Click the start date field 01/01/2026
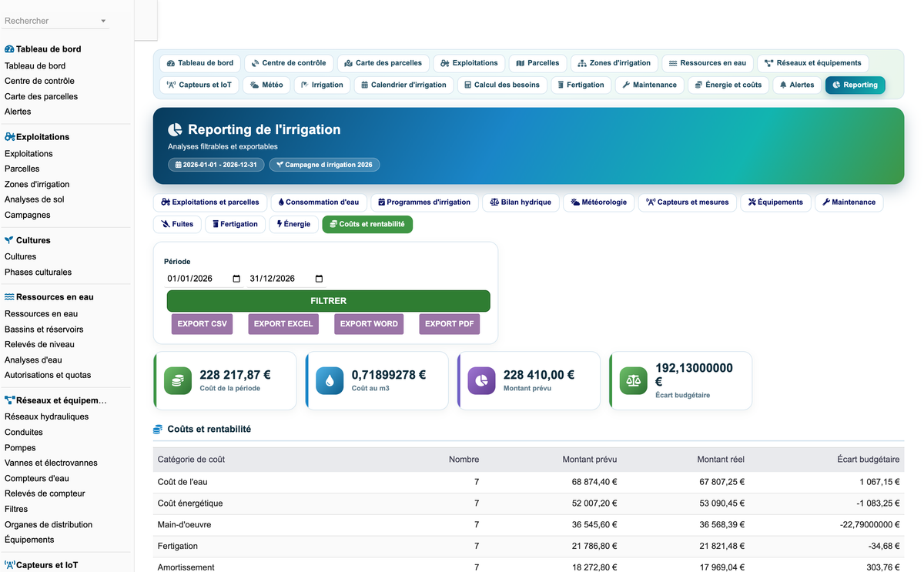The image size is (924, 572). click(x=204, y=279)
